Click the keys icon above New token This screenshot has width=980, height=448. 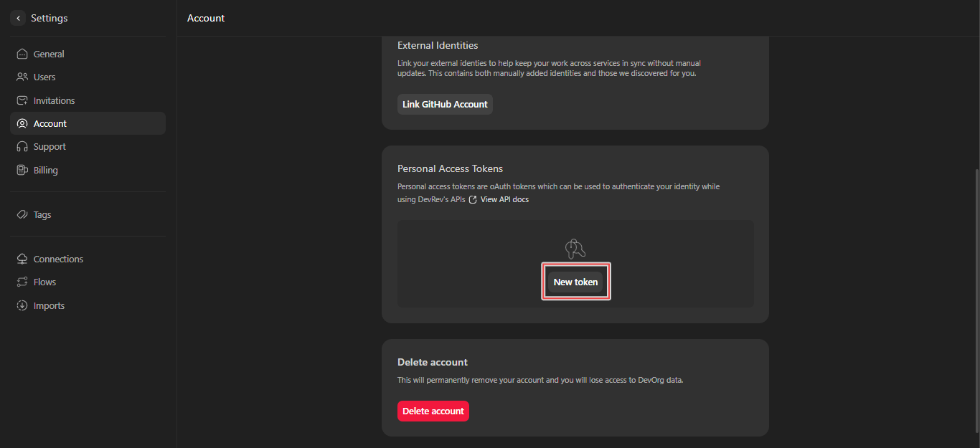[575, 249]
